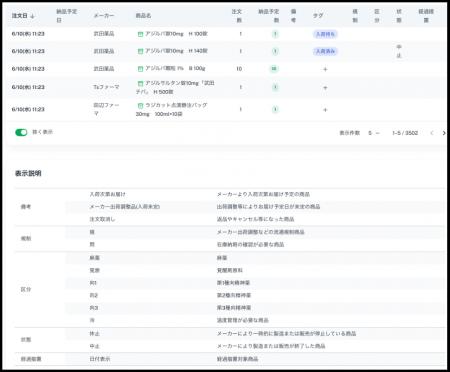450x372 pixels.
Task: Turn off the green display toggle below the table
Action: (21, 132)
